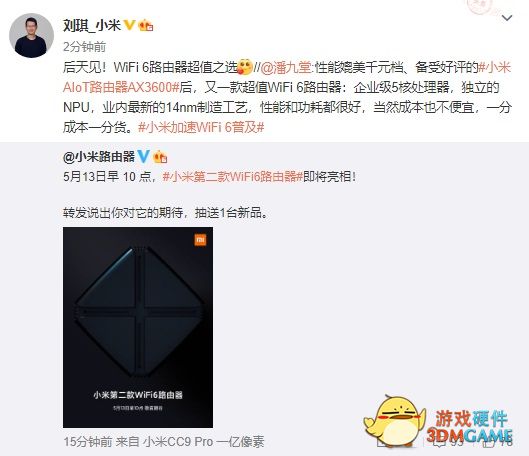Enlarge the WiFi6 router teaser poster image
529x456 pixels.
click(138, 327)
